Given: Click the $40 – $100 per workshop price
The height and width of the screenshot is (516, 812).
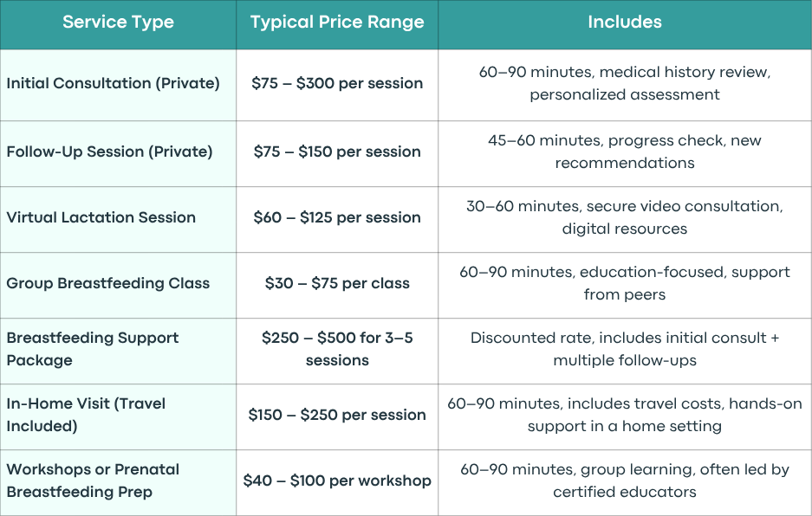Looking at the screenshot, I should [337, 481].
